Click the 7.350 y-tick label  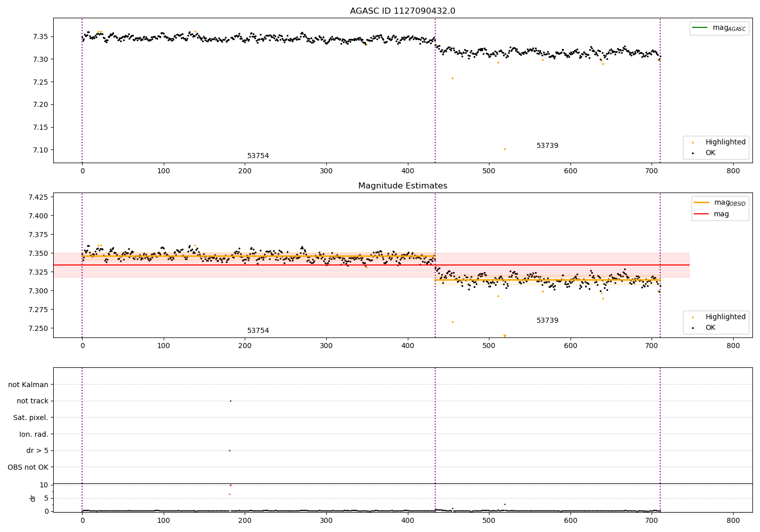coord(38,253)
